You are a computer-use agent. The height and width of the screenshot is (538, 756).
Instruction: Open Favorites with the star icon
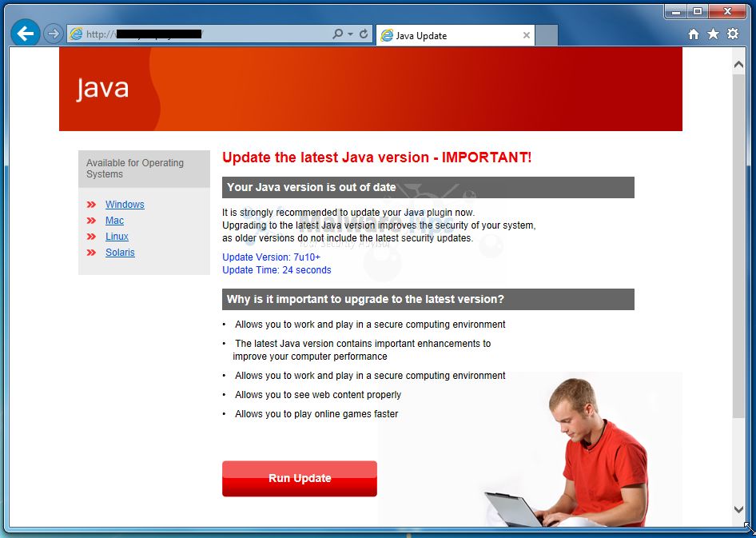point(714,34)
